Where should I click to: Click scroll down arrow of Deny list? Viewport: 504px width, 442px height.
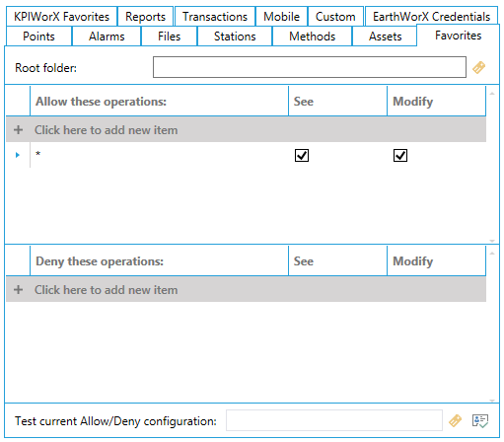click(492, 401)
